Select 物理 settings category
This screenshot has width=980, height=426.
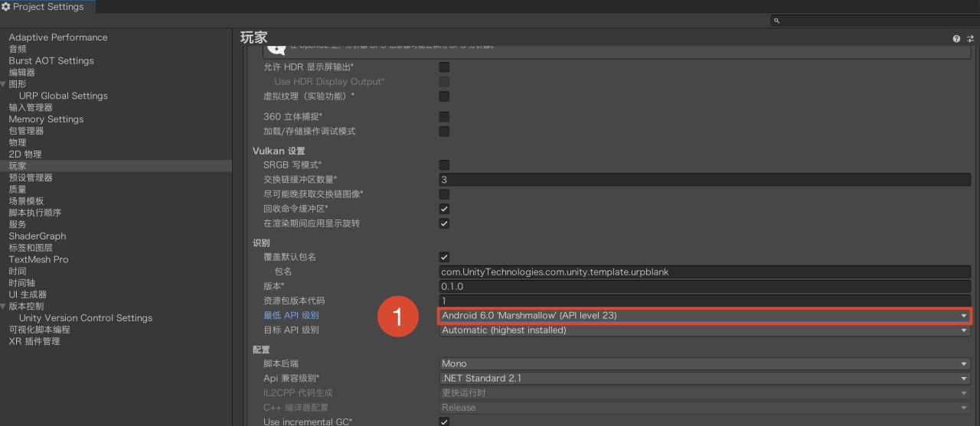click(18, 142)
